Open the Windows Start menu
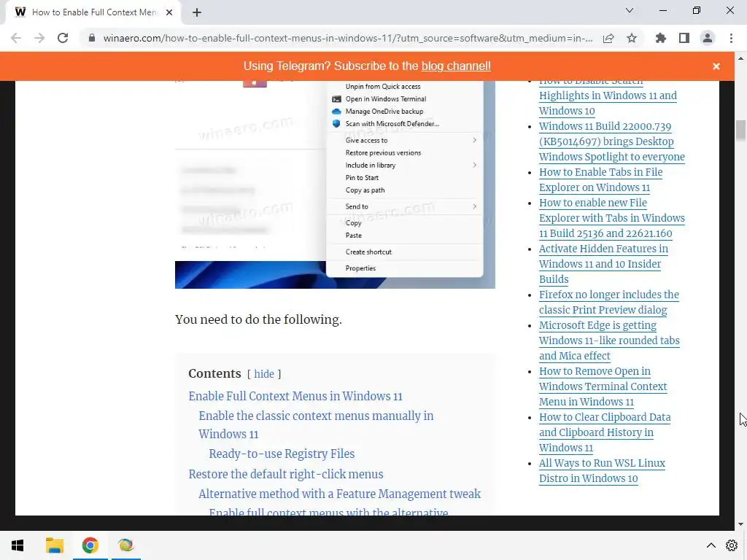This screenshot has height=560, width=747. [x=18, y=545]
